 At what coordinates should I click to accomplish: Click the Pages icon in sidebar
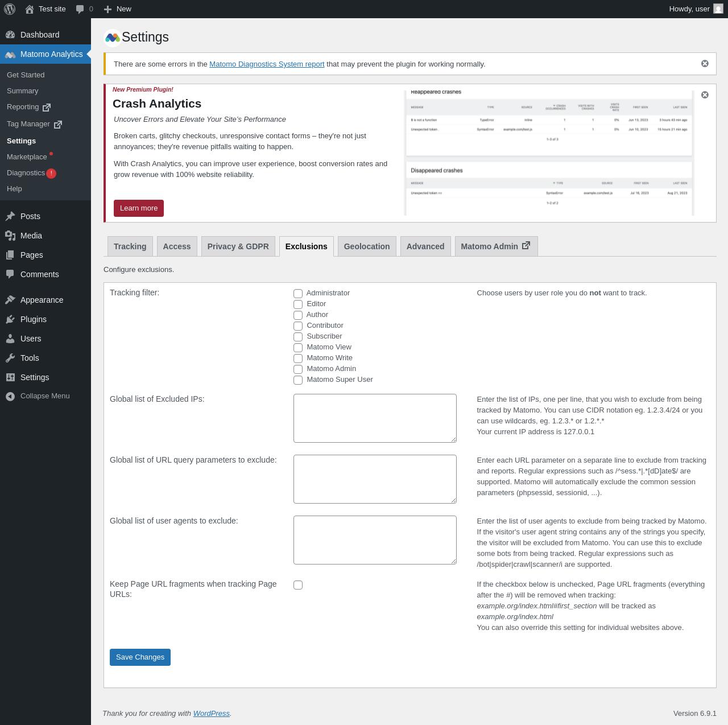(x=10, y=255)
